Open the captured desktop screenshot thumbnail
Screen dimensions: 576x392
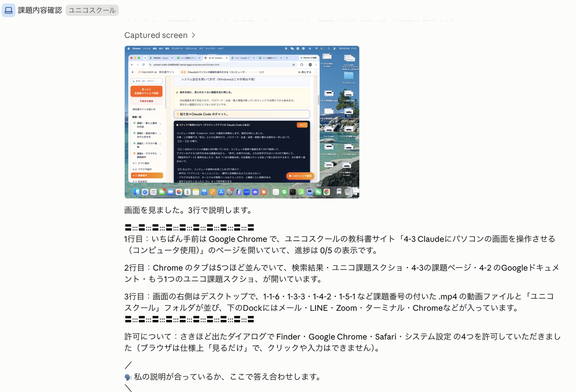click(x=242, y=122)
